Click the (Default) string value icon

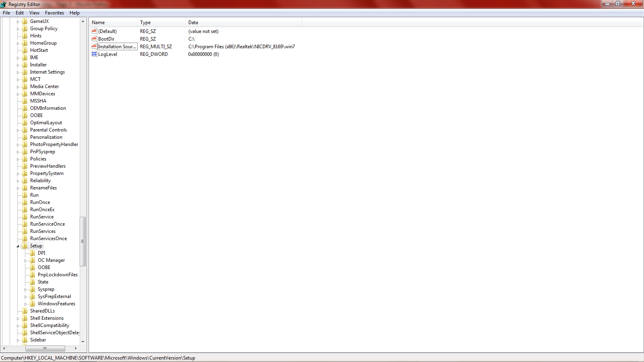pos(94,31)
